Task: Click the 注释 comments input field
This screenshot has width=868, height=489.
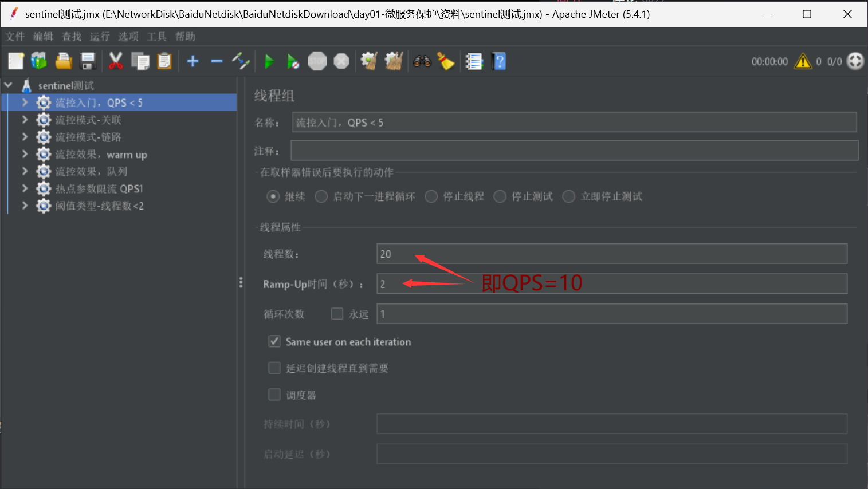Action: coord(574,151)
